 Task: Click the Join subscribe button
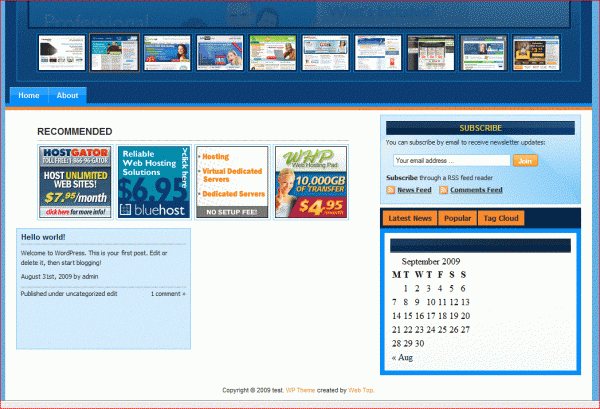pos(525,161)
